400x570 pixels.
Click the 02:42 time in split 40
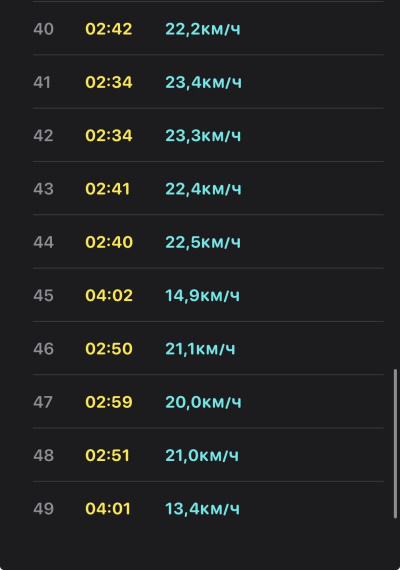109,29
